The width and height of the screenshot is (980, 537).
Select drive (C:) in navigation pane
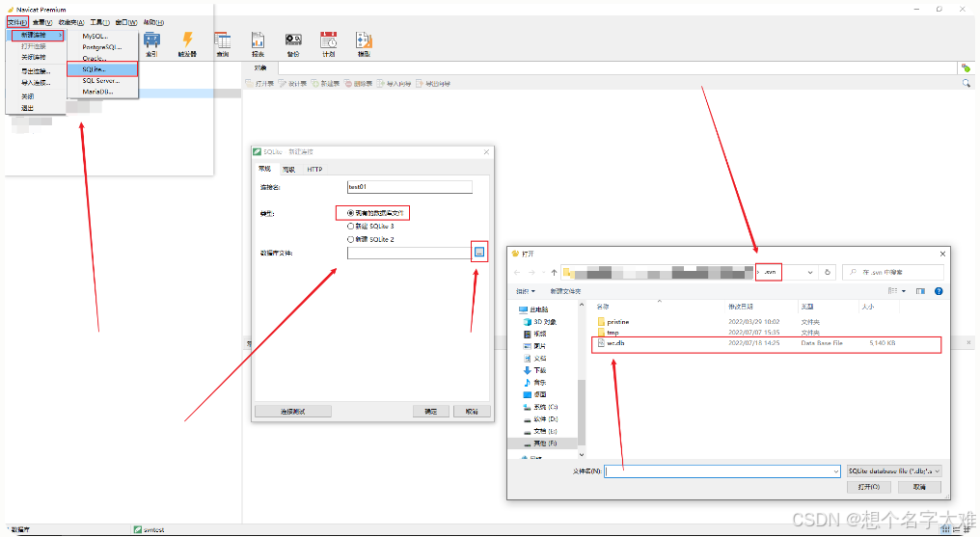540,407
